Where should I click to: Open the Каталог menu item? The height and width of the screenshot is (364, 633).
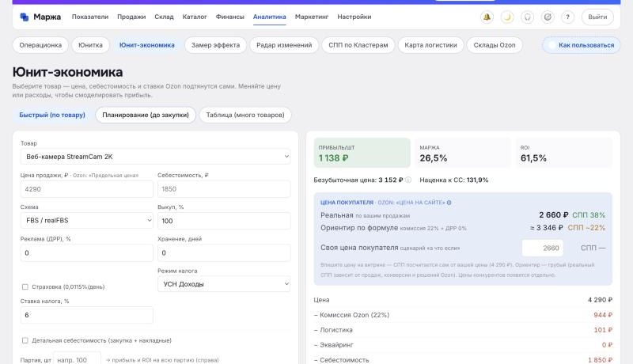point(195,17)
